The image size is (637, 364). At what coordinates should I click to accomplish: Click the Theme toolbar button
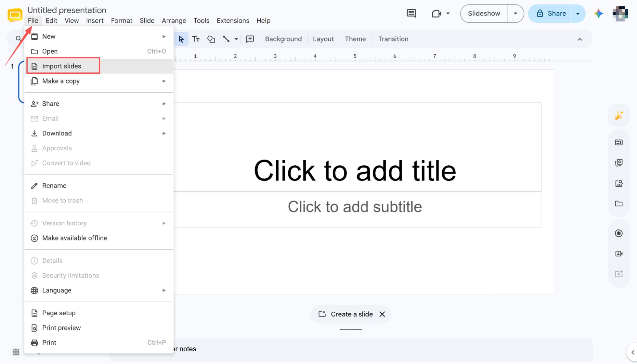(355, 39)
